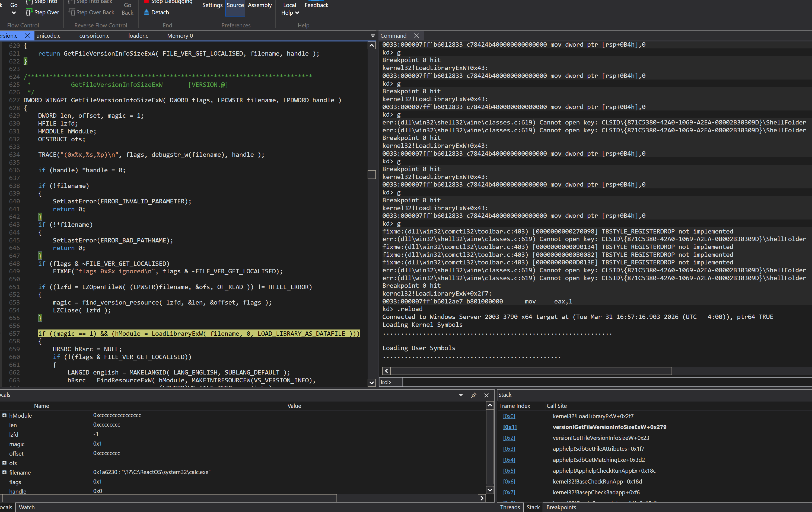Close the version.c source tab
The width and height of the screenshot is (812, 512).
click(x=27, y=36)
